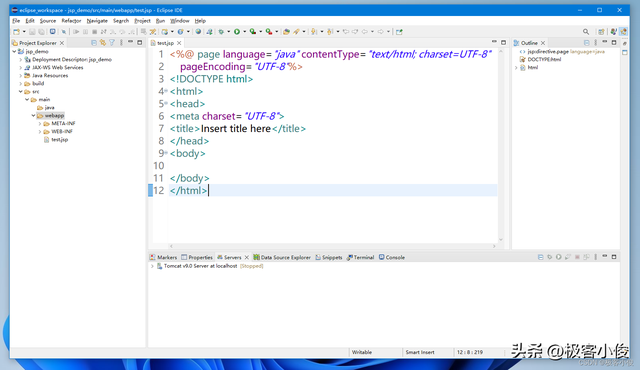Expand the html node in Outline
Screen dimensions: 640x370
pyautogui.click(x=516, y=68)
